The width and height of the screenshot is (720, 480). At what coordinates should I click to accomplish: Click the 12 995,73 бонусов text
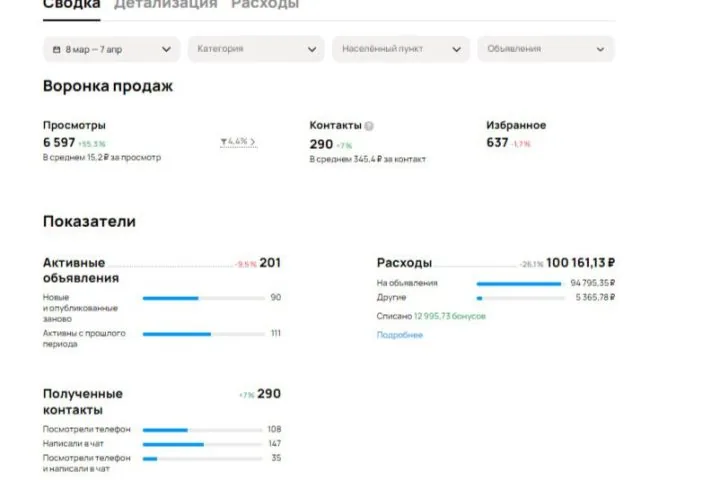point(450,316)
